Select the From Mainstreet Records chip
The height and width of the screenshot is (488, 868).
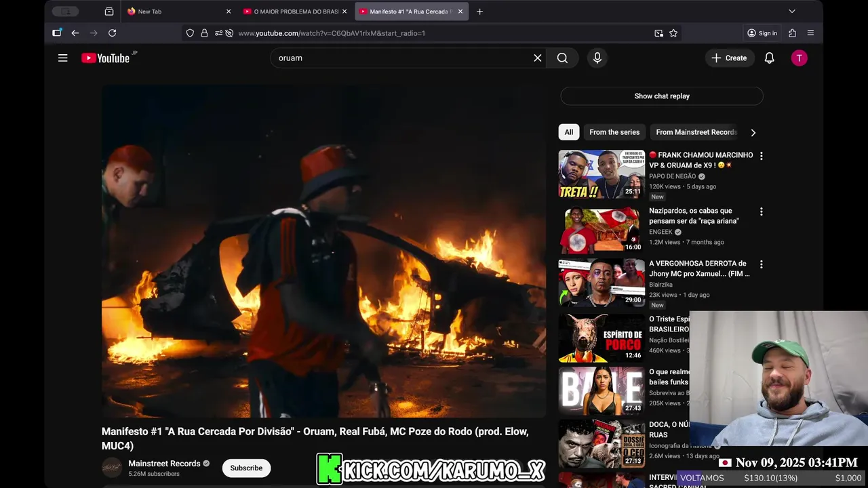point(696,132)
